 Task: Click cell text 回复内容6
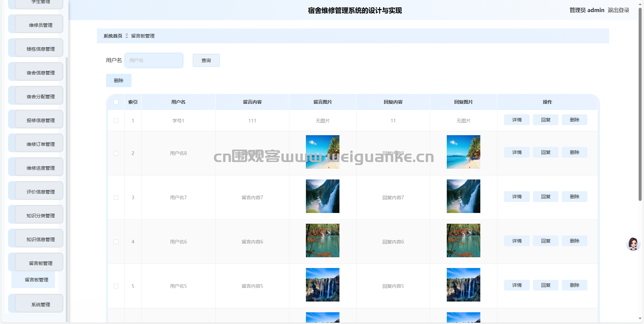393,242
